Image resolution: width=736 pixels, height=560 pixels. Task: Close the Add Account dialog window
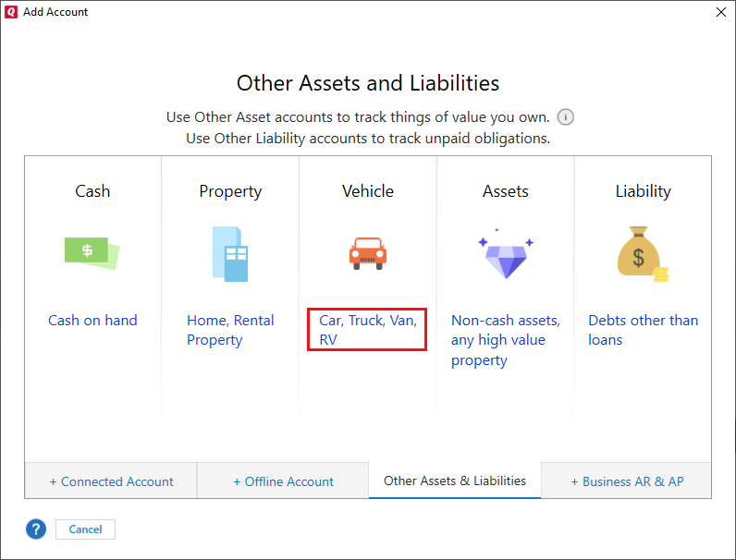tap(720, 12)
